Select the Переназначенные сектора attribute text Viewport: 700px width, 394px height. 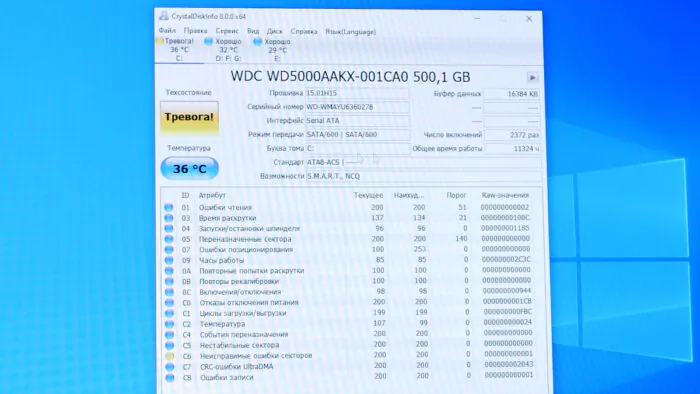point(245,239)
